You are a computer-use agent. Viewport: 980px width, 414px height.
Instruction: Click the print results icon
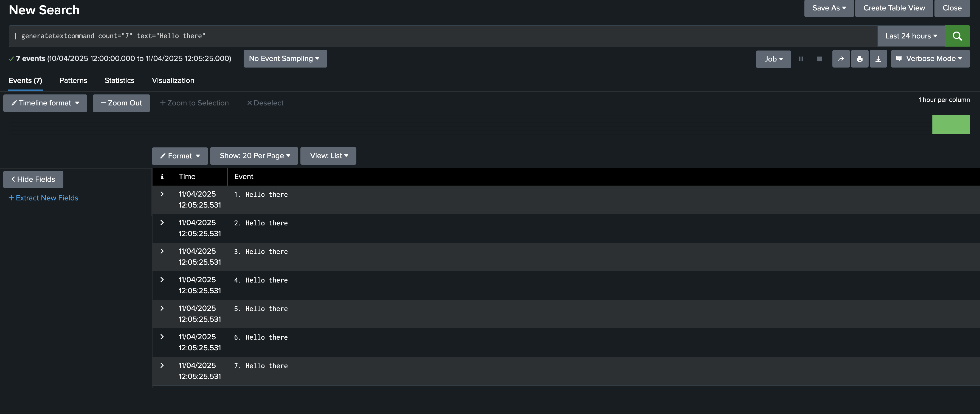click(859, 59)
